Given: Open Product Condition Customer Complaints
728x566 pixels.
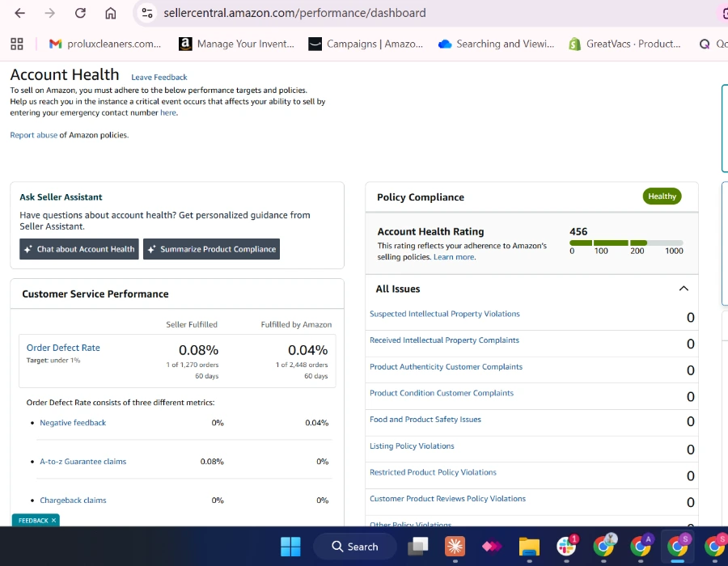Looking at the screenshot, I should (442, 393).
